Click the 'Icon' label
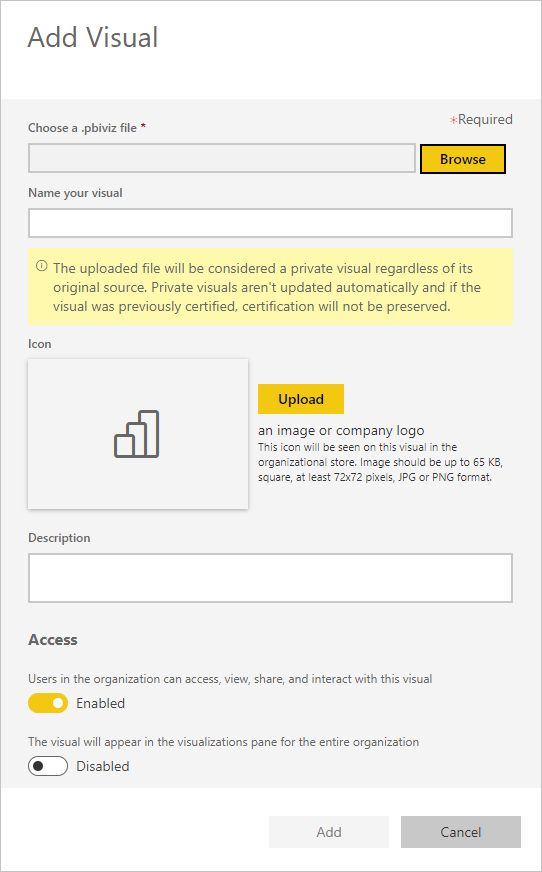The width and height of the screenshot is (542, 872). coord(39,344)
